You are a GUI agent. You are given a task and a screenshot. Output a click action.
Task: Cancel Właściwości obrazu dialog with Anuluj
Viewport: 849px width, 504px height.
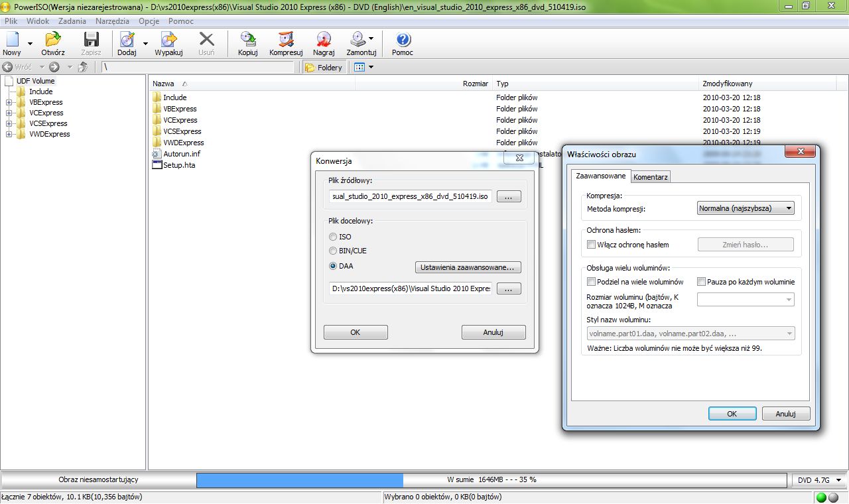786,414
